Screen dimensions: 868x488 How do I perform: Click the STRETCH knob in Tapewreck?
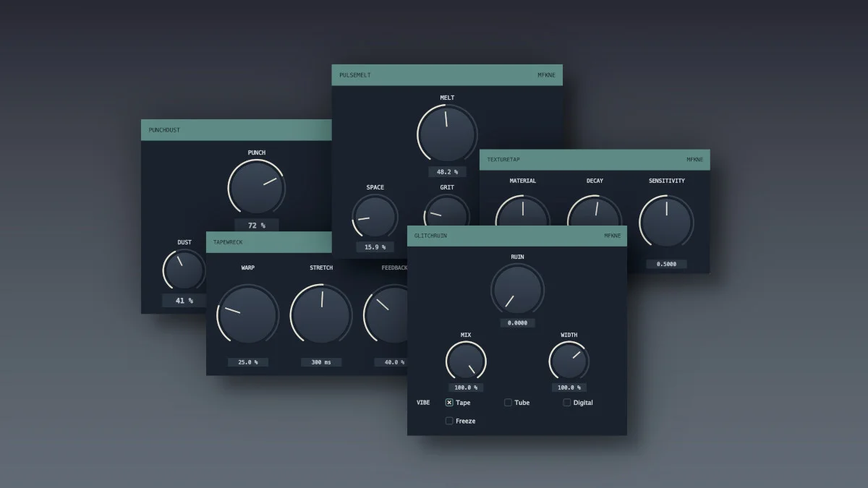[321, 314]
